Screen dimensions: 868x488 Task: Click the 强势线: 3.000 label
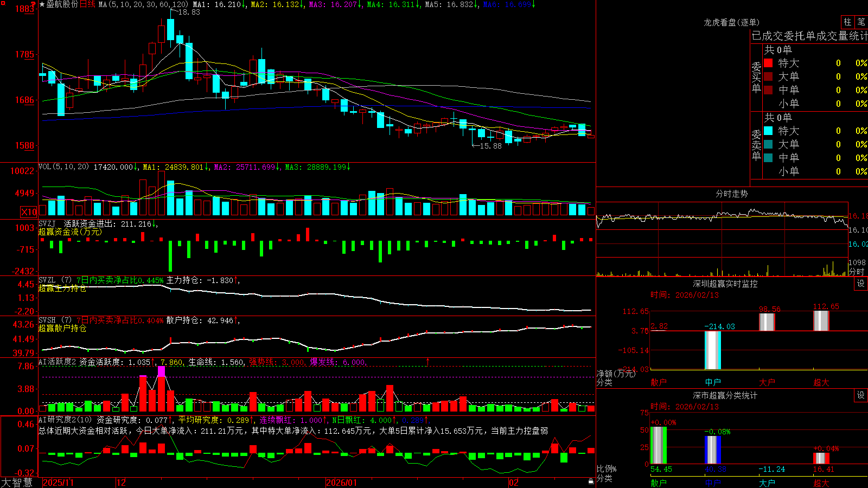pos(277,362)
